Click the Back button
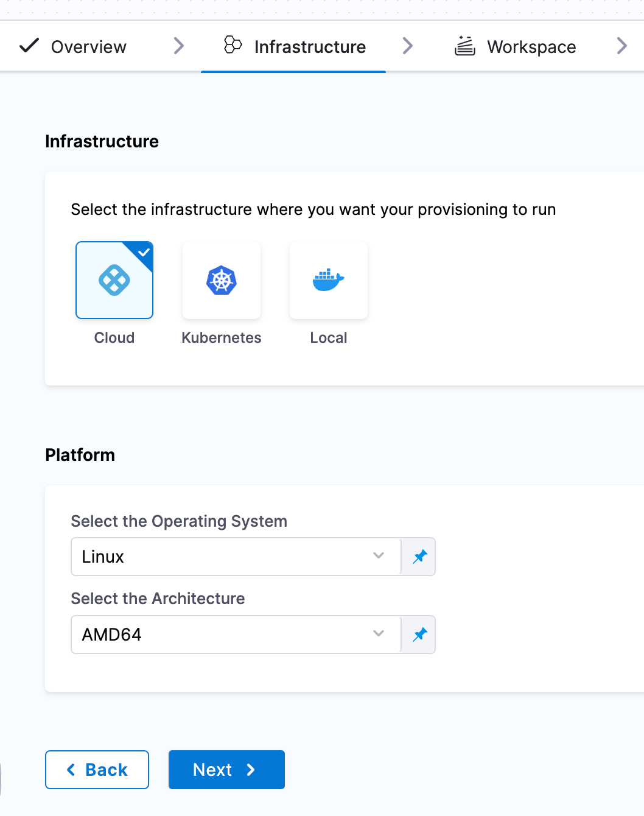This screenshot has width=644, height=816. (x=97, y=770)
